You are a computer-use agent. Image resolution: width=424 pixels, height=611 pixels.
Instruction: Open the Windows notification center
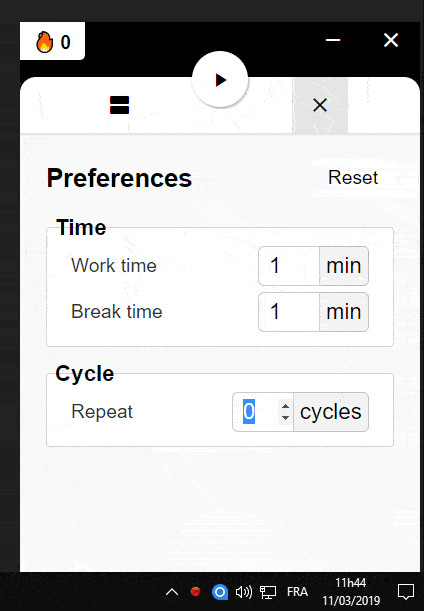point(406,592)
